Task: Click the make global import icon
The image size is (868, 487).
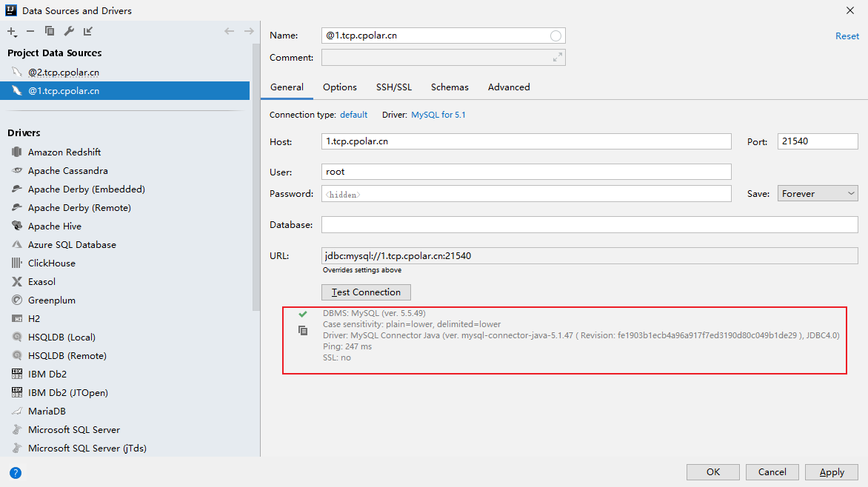Action: 88,31
